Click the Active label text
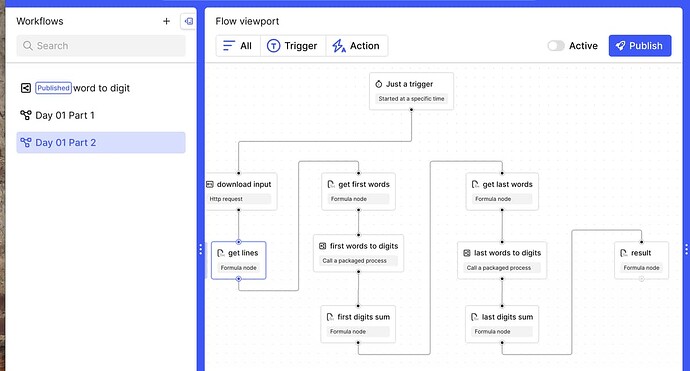690x371 pixels. coord(583,46)
